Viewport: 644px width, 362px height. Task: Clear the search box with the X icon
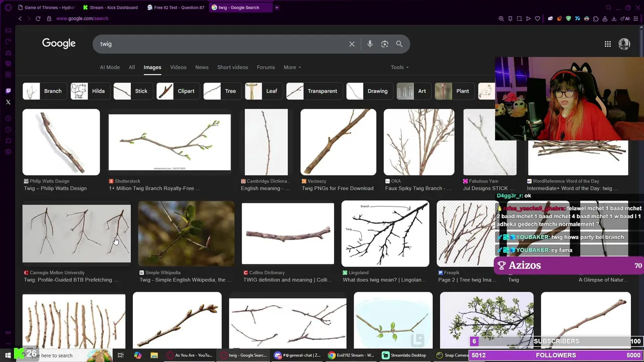[x=352, y=44]
